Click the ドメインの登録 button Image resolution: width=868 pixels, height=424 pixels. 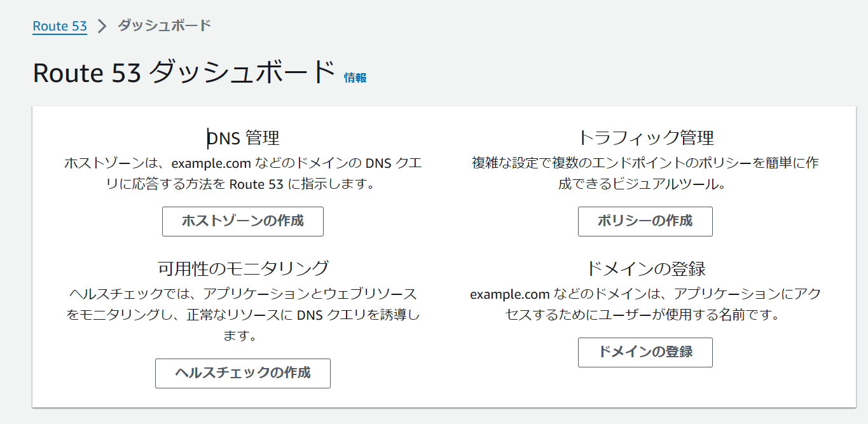pyautogui.click(x=645, y=352)
